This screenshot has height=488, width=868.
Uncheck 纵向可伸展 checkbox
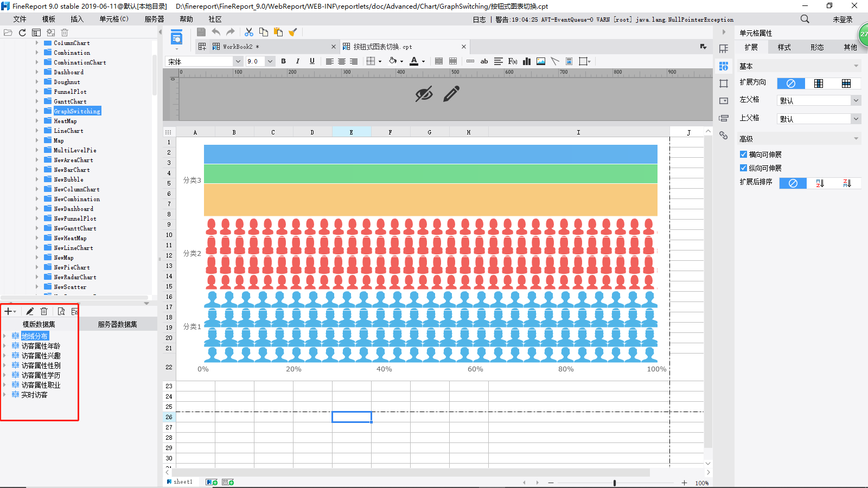(744, 168)
